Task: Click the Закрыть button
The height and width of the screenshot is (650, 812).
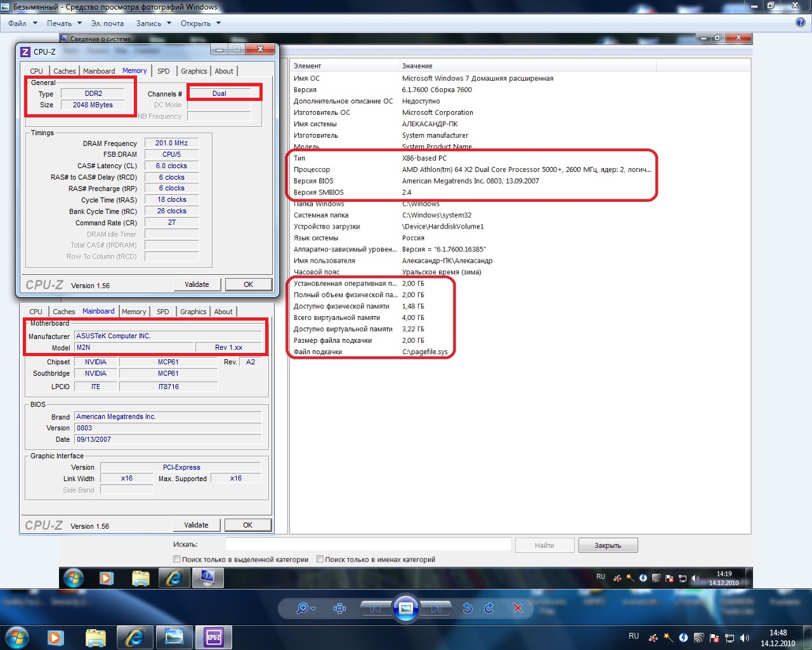Action: point(608,545)
